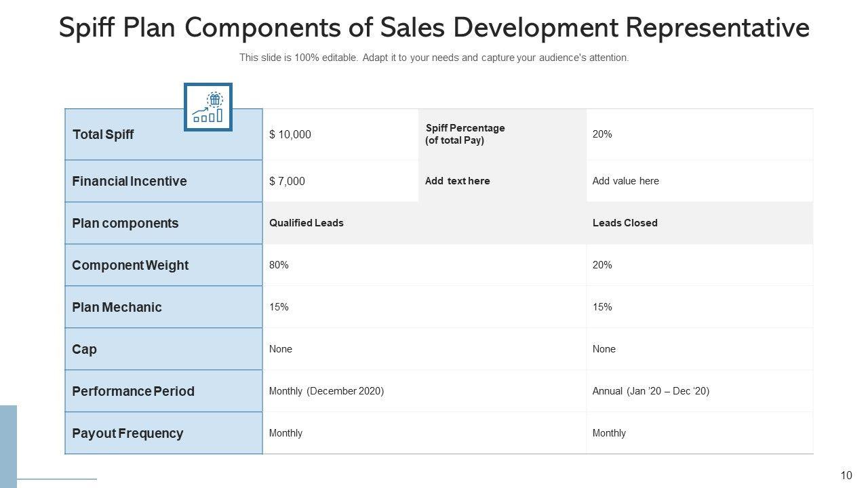Image resolution: width=868 pixels, height=488 pixels.
Task: Select the Spiff Percentage label cell
Action: 465,134
